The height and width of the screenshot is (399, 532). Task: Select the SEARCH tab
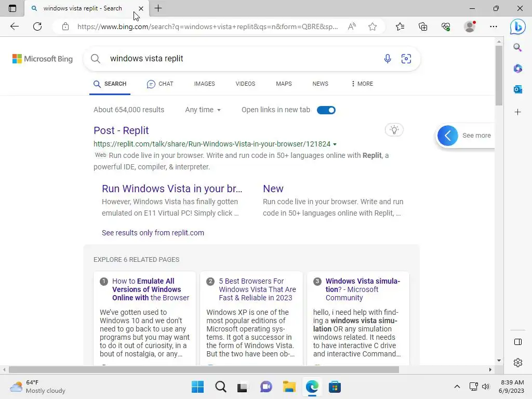pyautogui.click(x=110, y=84)
